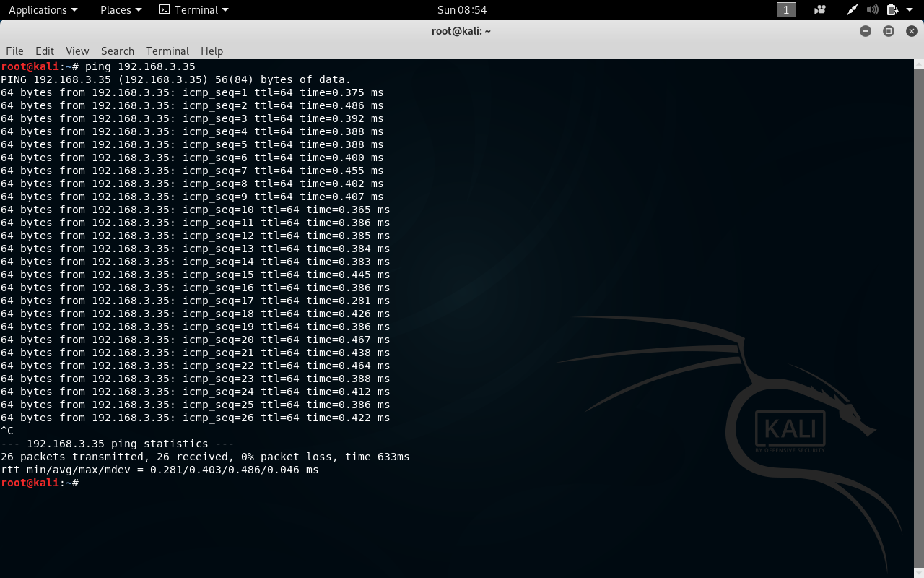Open the Terminal app menu in top bar

pyautogui.click(x=193, y=9)
